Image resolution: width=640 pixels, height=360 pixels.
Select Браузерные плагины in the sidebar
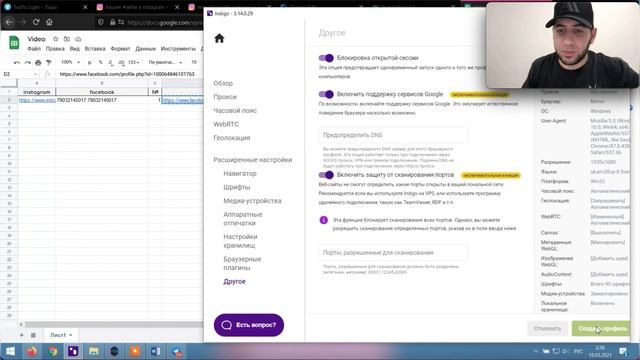pos(242,263)
